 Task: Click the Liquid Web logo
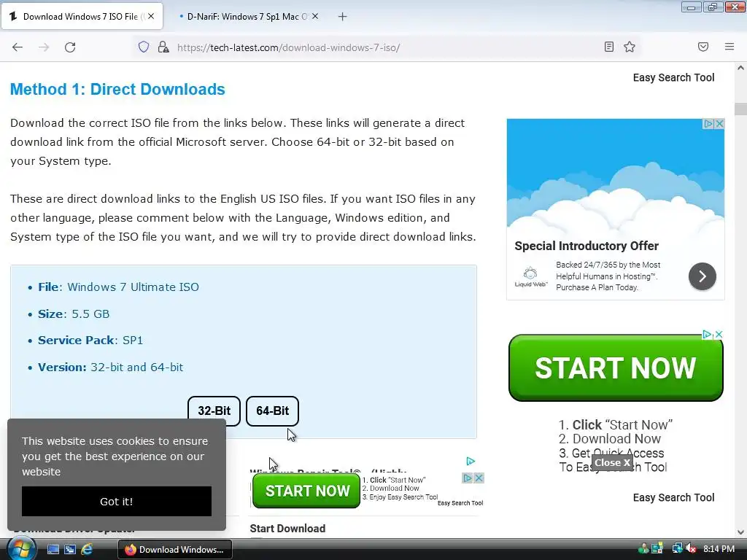pyautogui.click(x=531, y=276)
